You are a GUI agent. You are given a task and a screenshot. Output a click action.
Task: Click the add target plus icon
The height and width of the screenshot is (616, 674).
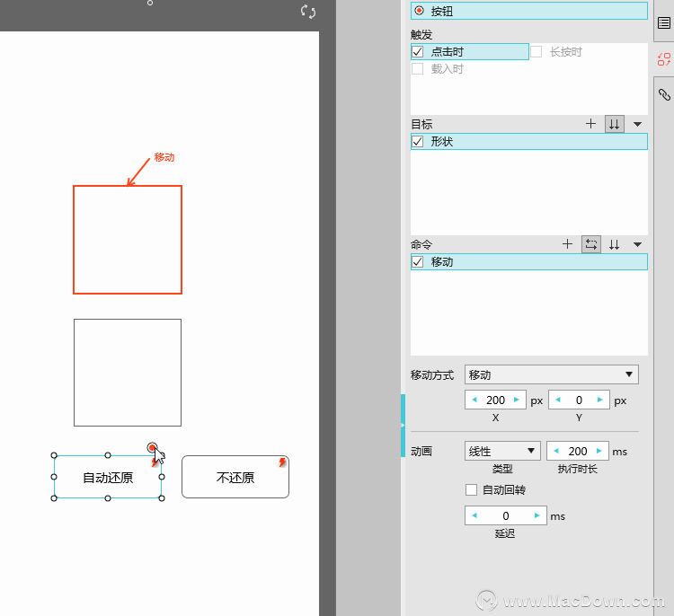click(590, 124)
